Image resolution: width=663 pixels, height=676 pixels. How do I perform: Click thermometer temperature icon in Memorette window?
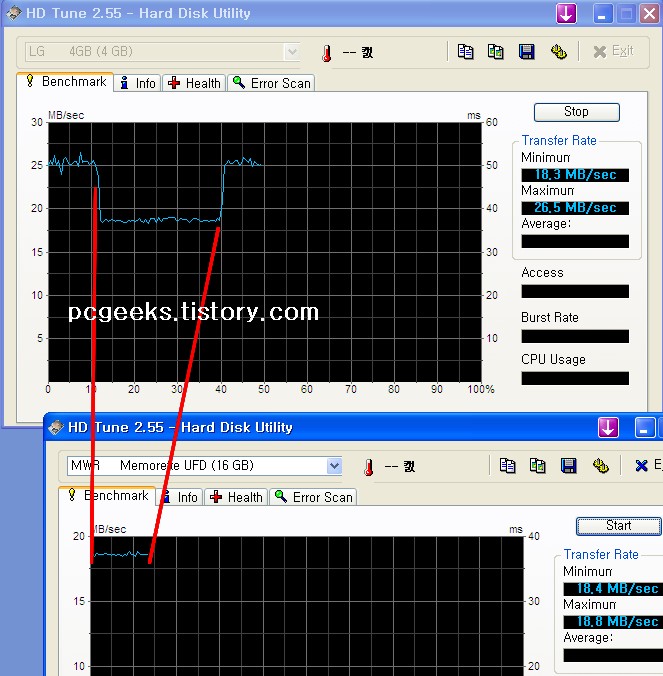coord(369,467)
